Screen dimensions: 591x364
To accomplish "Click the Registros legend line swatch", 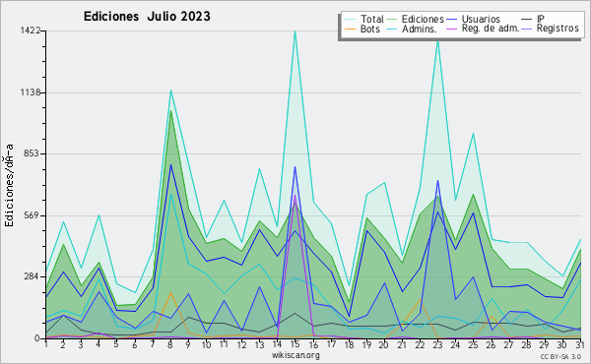I will (527, 29).
